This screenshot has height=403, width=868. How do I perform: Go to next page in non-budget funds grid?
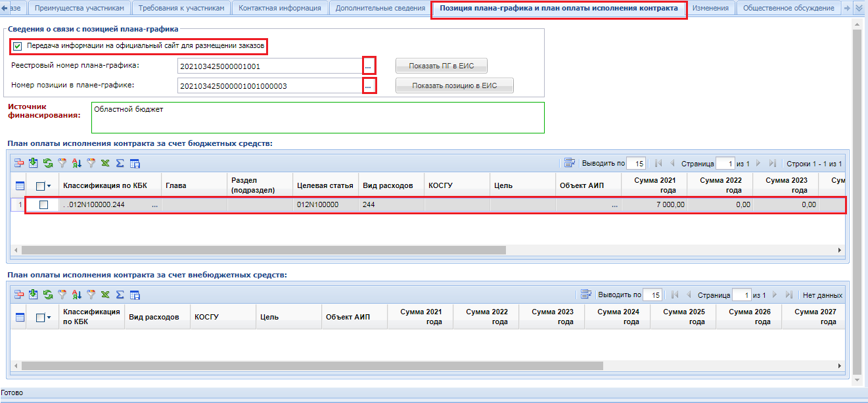click(x=774, y=295)
